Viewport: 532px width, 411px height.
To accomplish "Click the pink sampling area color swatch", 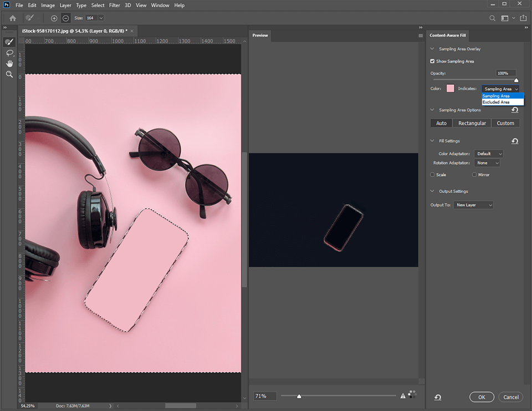I will point(450,88).
